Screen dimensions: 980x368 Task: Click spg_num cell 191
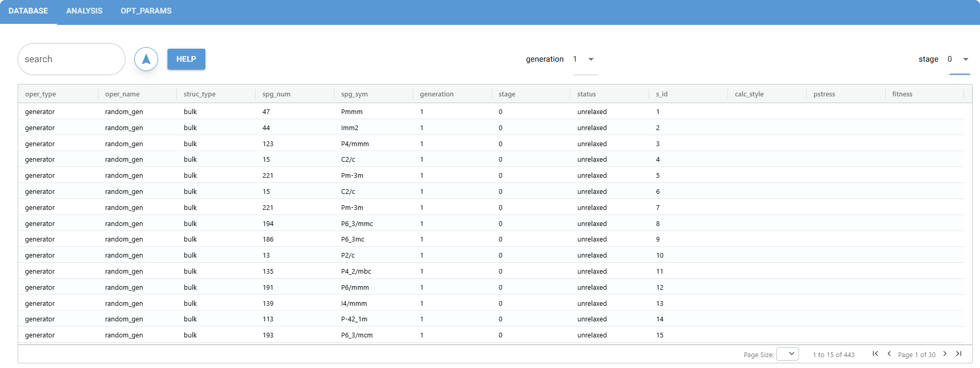tap(295, 287)
